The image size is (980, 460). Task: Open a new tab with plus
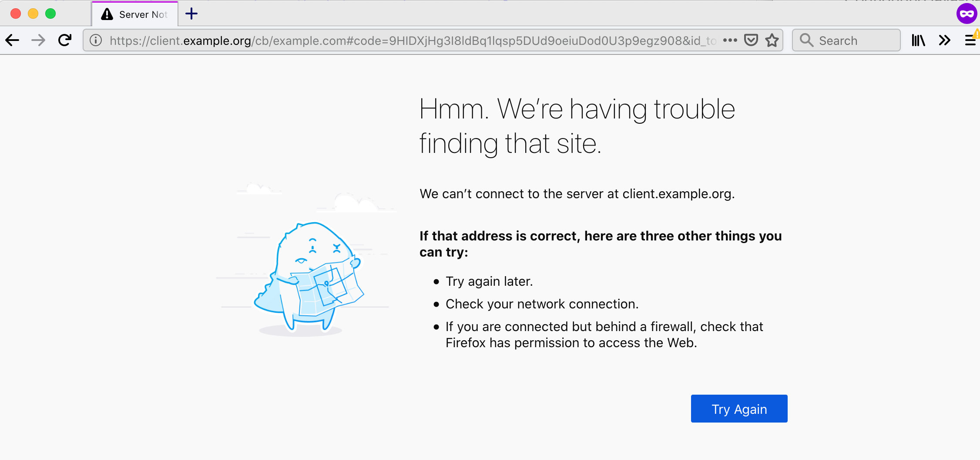pos(191,14)
